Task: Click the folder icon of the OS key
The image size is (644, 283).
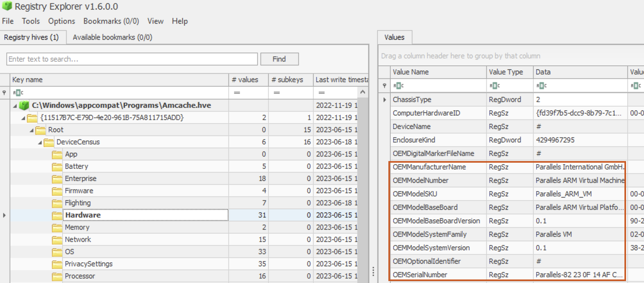Action: 57,252
